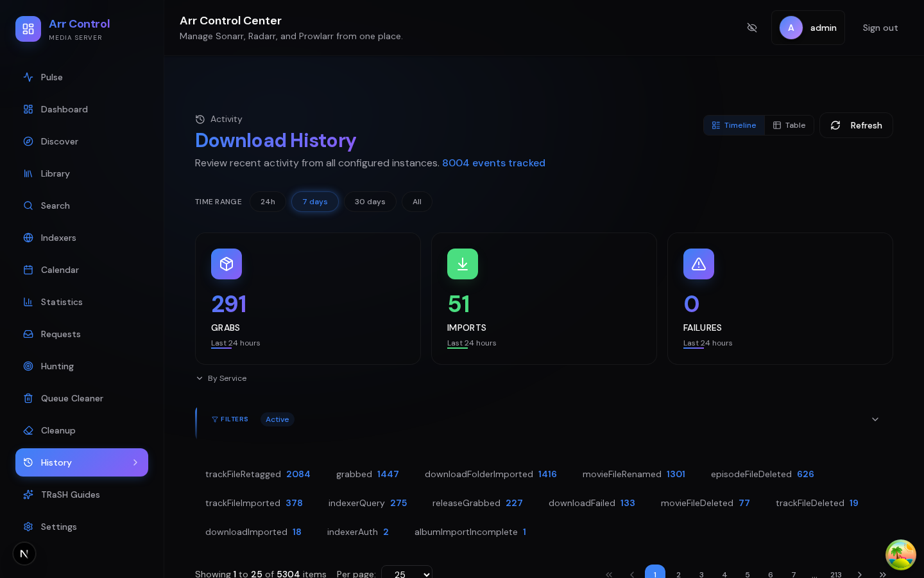Image resolution: width=924 pixels, height=578 pixels.
Task: Go to page 2
Action: pyautogui.click(x=678, y=574)
